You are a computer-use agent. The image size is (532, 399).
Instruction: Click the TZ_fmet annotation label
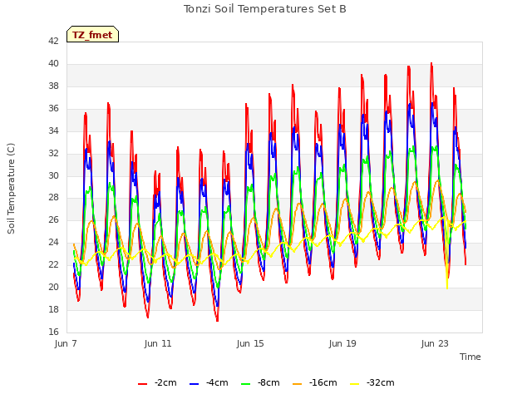tap(92, 34)
